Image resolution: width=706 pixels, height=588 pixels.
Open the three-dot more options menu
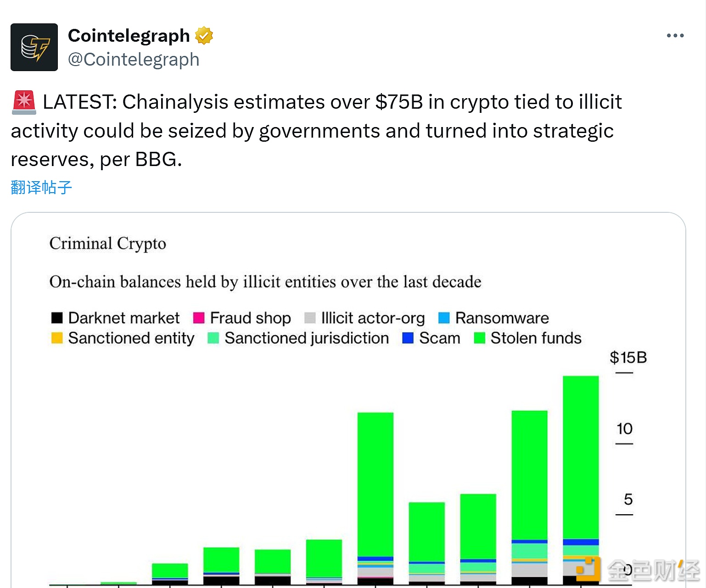tap(675, 36)
